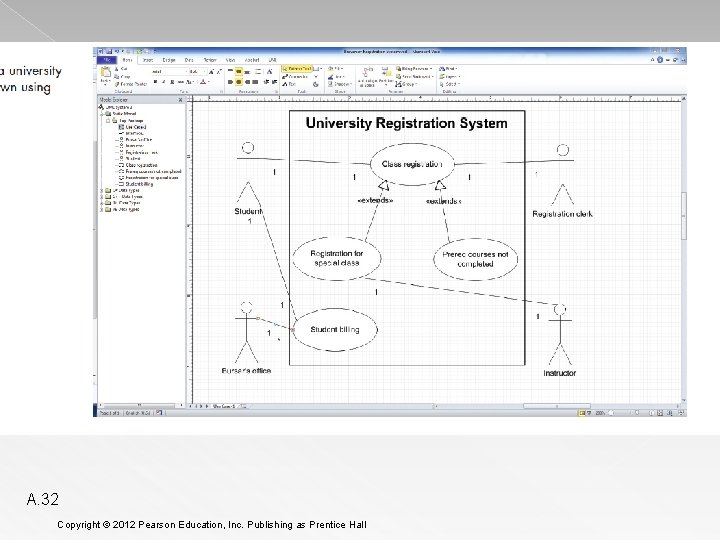Open the Shadow dropdown
The width and height of the screenshot is (720, 540).
(x=340, y=84)
